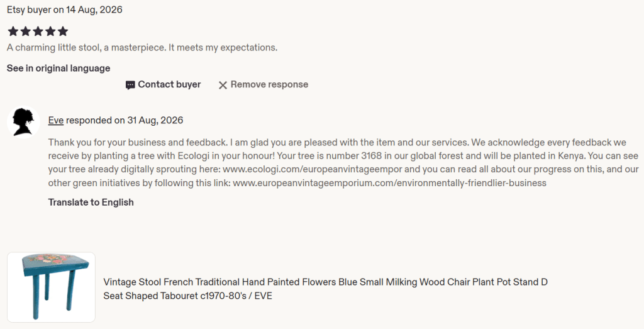This screenshot has height=329, width=644.
Task: Click the Contact buyer label
Action: click(x=169, y=84)
